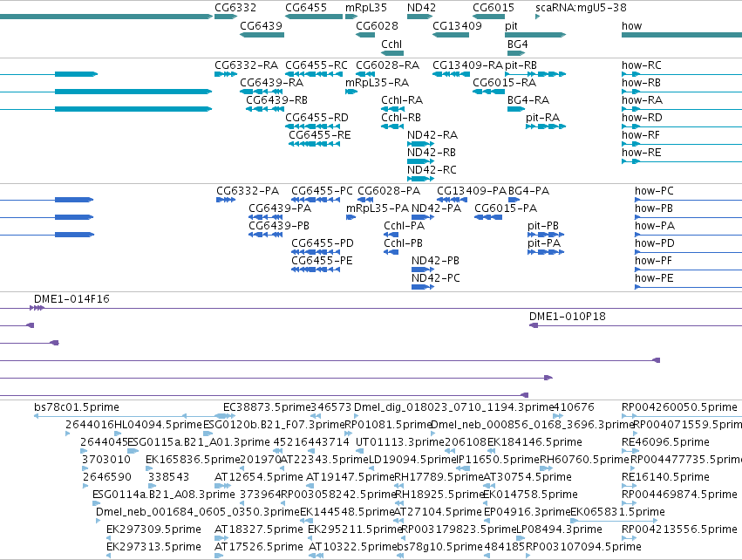Click protein label ND42-PA

pyautogui.click(x=436, y=208)
